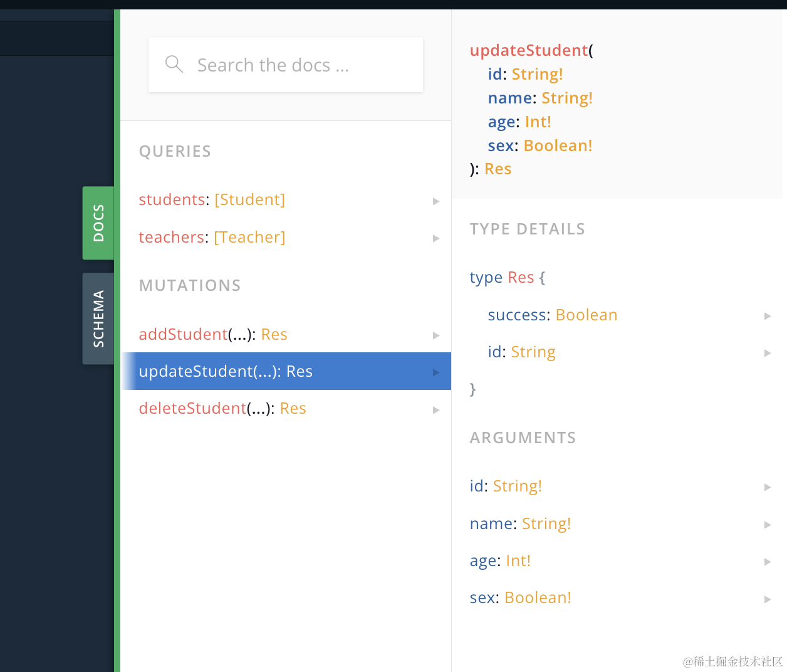Click Boolean! type in updateStudent signature
The width and height of the screenshot is (787, 672).
(x=558, y=145)
